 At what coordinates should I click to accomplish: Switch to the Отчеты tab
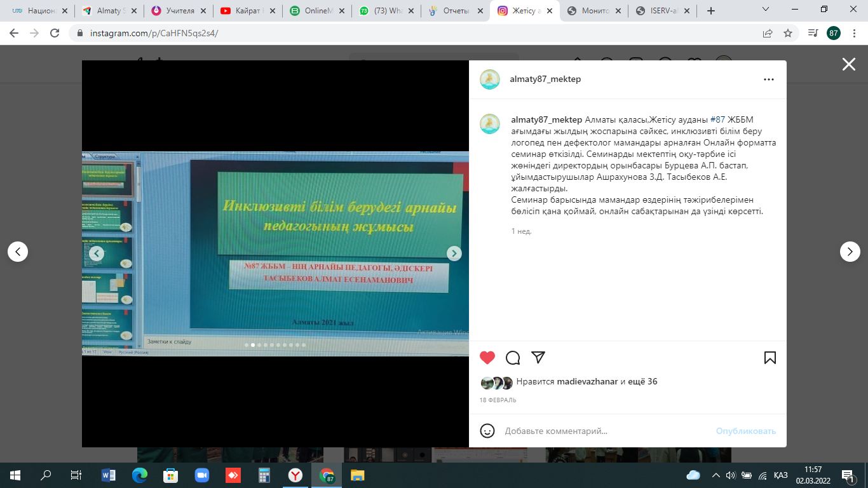click(x=456, y=11)
